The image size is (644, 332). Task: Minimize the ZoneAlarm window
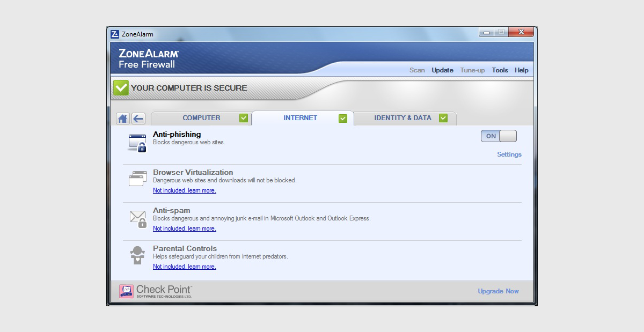pyautogui.click(x=487, y=33)
